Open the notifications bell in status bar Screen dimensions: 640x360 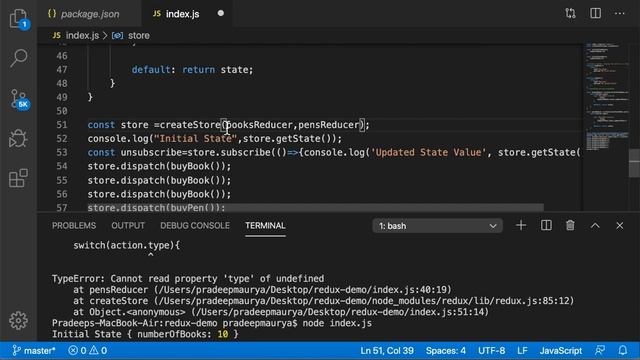coord(622,350)
